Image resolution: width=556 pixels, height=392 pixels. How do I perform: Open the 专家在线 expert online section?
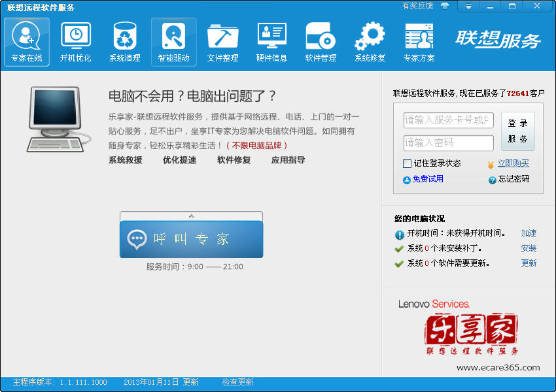[27, 41]
